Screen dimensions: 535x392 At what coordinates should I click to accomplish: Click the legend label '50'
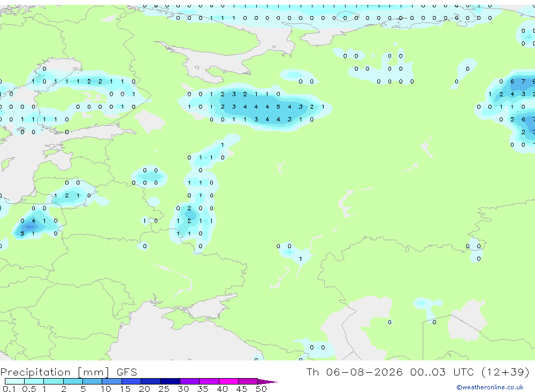point(261,389)
